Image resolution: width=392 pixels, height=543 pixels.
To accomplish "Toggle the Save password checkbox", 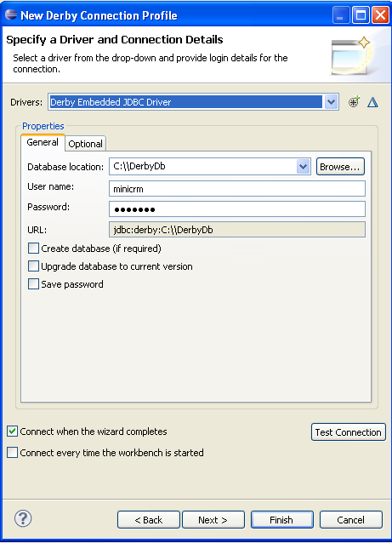I will click(33, 284).
